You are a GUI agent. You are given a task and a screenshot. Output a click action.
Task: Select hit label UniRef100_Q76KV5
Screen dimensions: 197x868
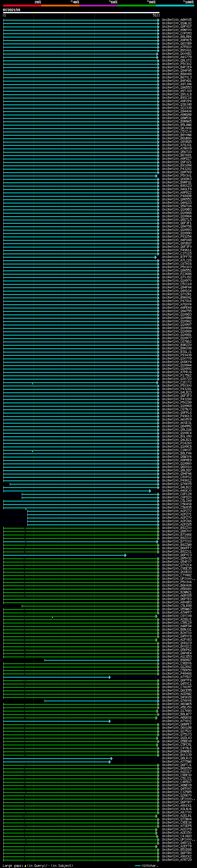[x=177, y=483]
